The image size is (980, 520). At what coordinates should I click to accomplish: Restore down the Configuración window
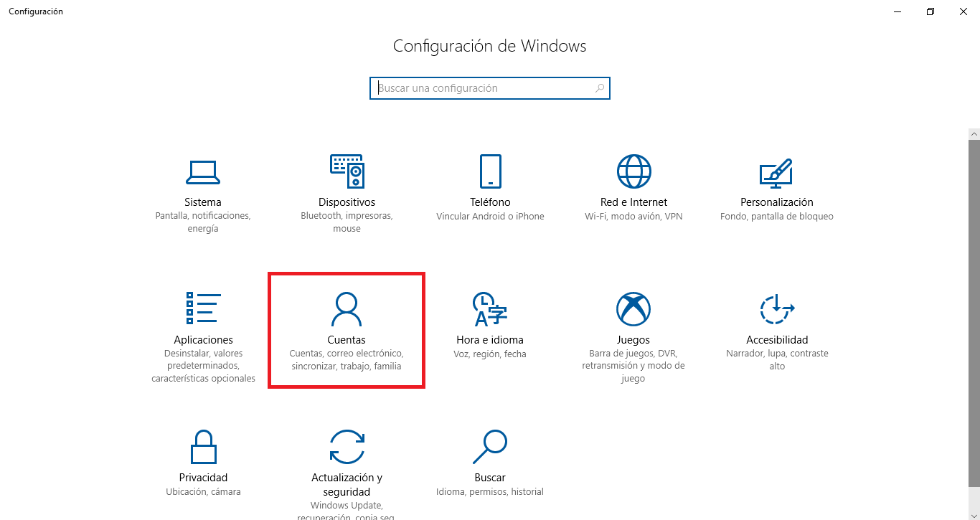coord(930,11)
